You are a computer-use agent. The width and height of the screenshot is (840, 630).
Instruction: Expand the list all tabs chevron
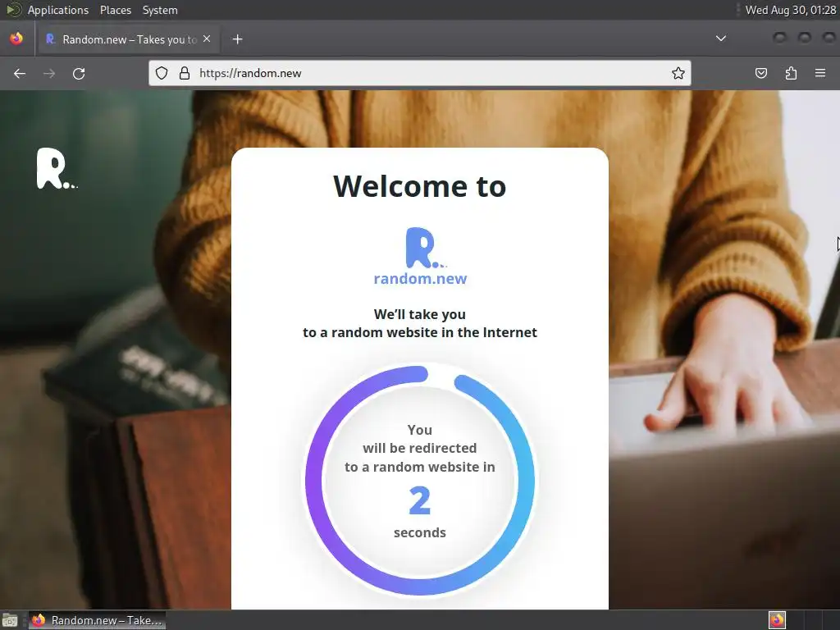[x=721, y=39]
